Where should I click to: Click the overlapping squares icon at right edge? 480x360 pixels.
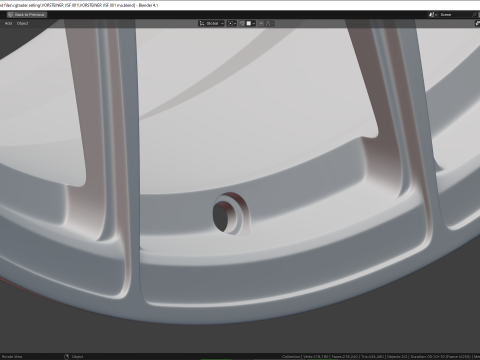477,23
